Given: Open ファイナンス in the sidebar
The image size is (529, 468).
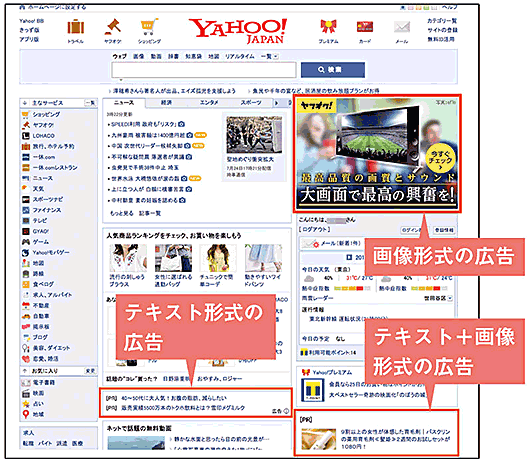Looking at the screenshot, I should pyautogui.click(x=47, y=210).
